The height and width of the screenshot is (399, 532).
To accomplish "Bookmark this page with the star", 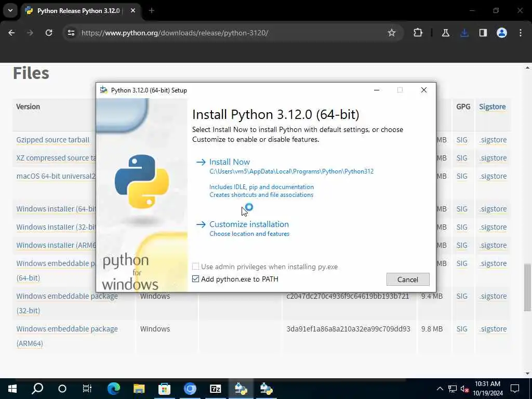I will pos(392,33).
